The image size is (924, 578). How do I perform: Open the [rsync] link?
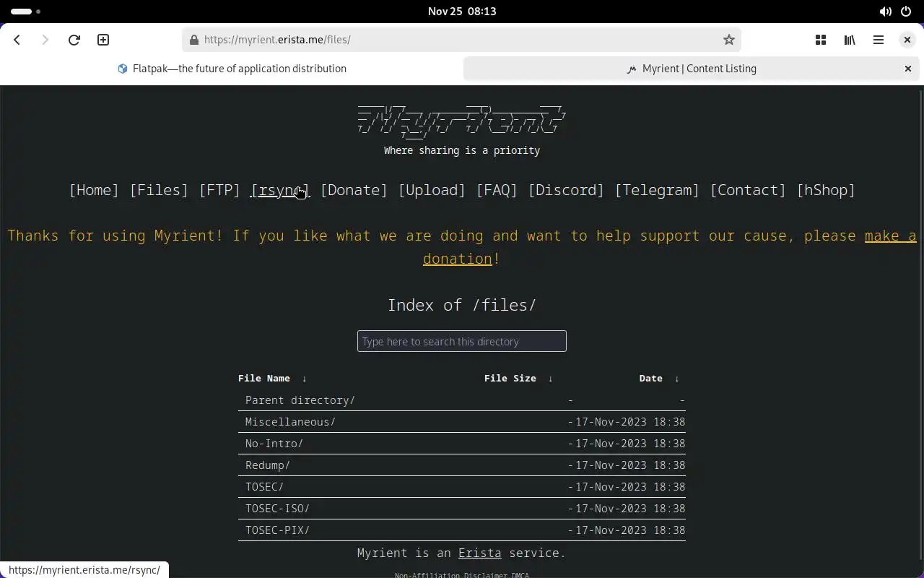click(280, 190)
